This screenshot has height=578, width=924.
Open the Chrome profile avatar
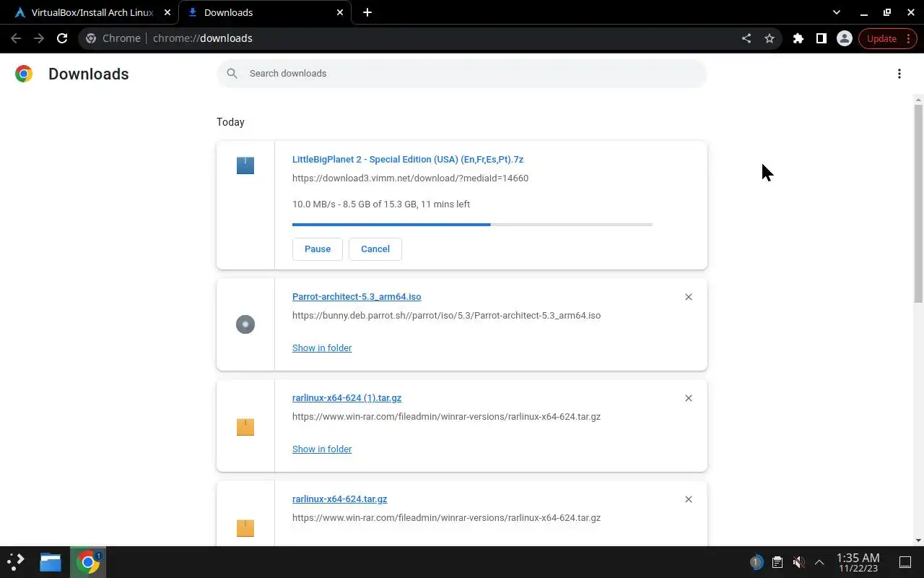pyautogui.click(x=844, y=38)
